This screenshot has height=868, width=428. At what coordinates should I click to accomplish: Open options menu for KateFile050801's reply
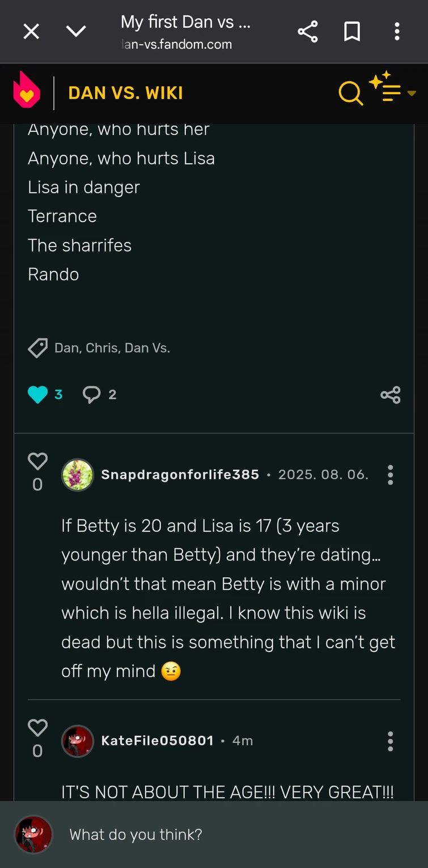(x=390, y=741)
